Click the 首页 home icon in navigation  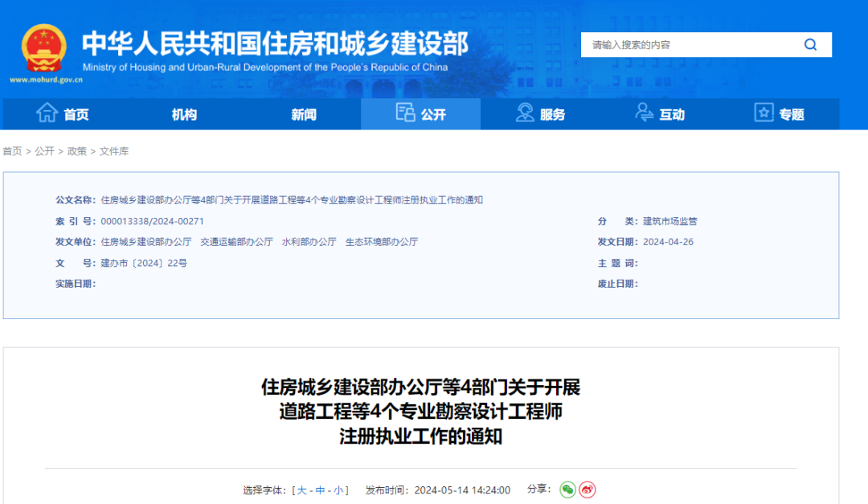point(48,113)
